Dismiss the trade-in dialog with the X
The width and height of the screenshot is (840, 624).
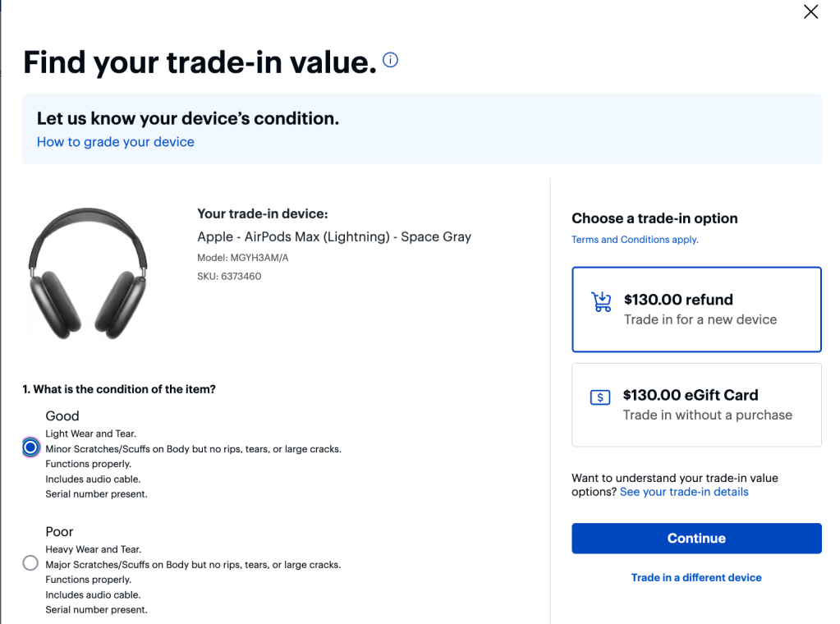(x=810, y=11)
